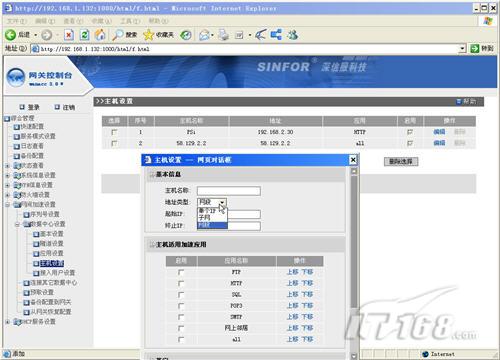The width and height of the screenshot is (500, 360).
Task: Enable the SQL application checkbox
Action: coord(181,295)
